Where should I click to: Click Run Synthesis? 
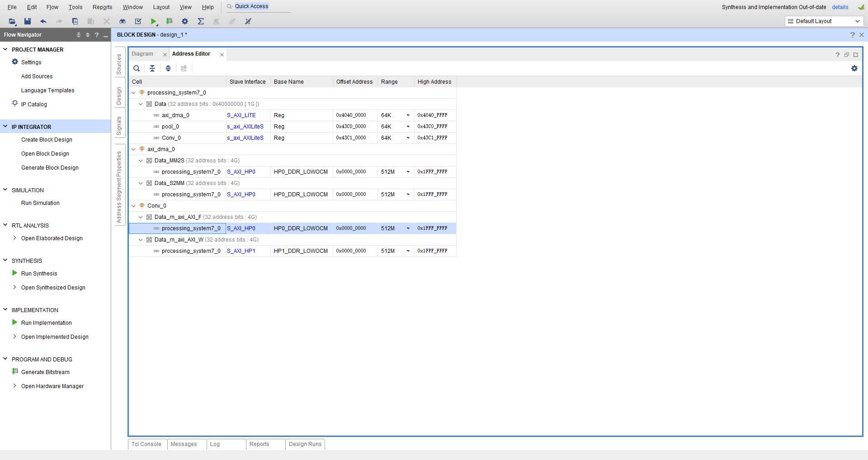[x=39, y=274]
